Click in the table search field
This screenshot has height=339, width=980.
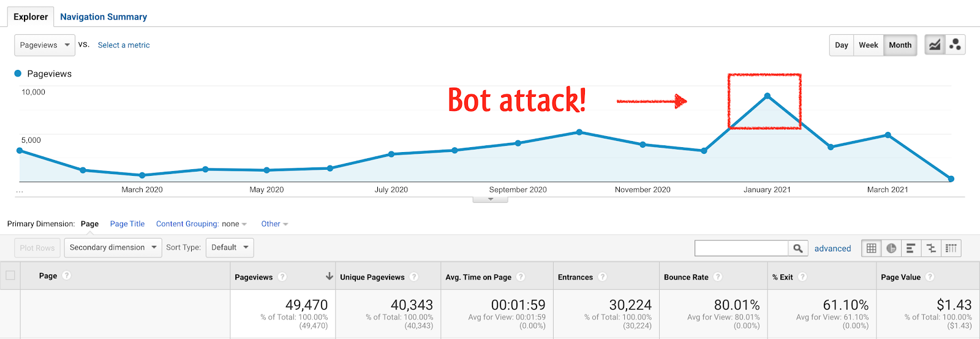741,248
